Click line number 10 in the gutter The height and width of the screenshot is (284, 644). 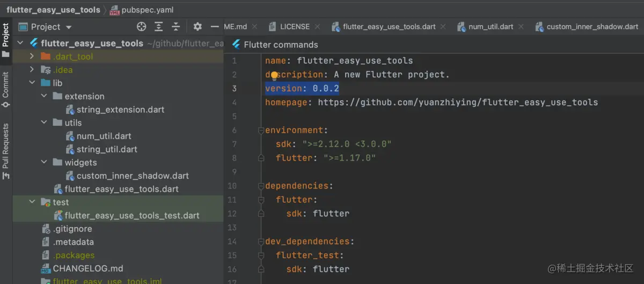232,186
